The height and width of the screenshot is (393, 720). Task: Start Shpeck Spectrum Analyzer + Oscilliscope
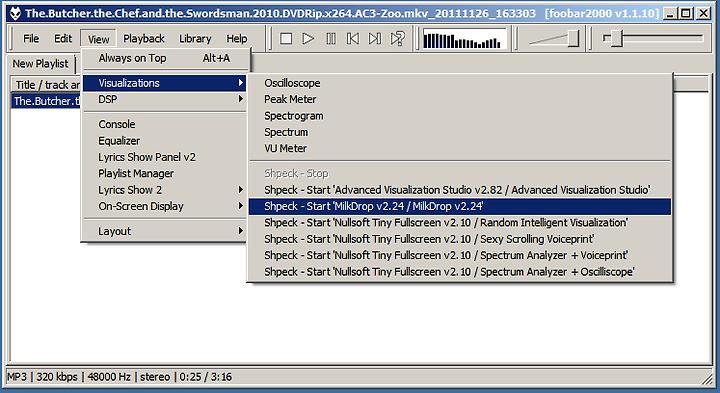click(x=460, y=272)
